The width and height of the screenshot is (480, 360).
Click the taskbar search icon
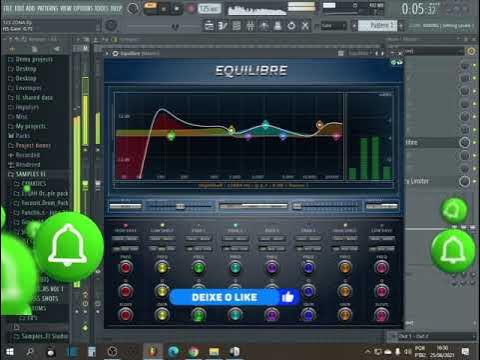(x=30, y=352)
